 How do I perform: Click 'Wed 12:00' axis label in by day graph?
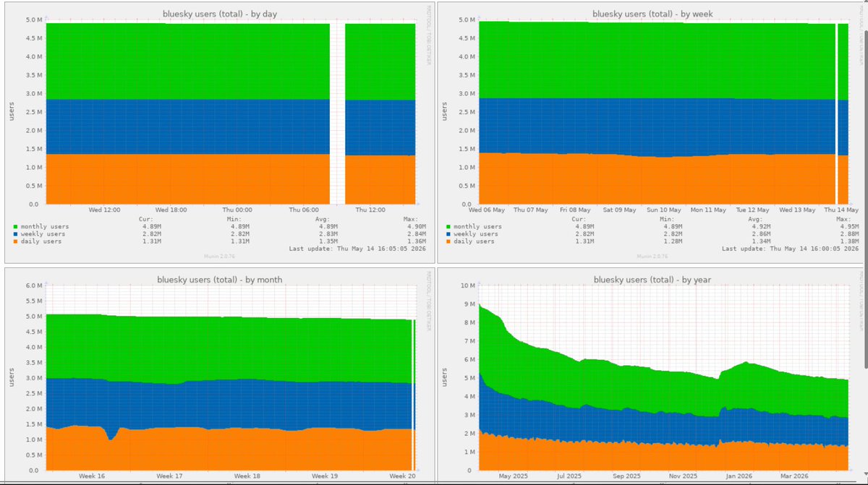point(104,210)
